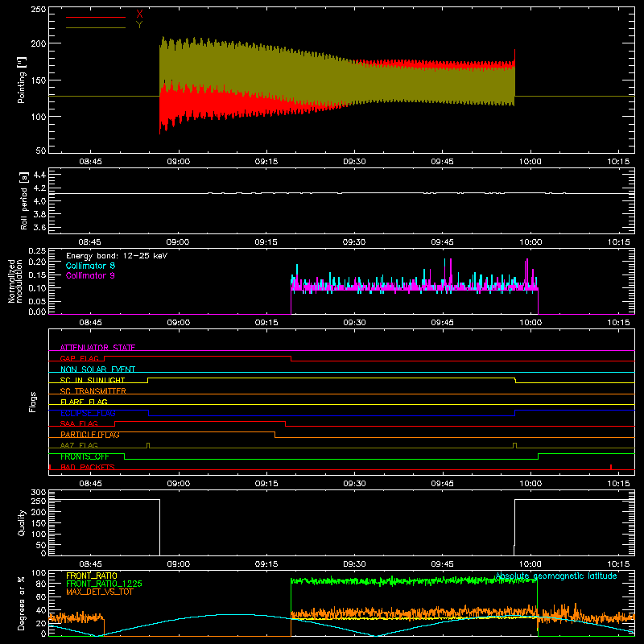Click the olive Y legend line sample

point(96,27)
